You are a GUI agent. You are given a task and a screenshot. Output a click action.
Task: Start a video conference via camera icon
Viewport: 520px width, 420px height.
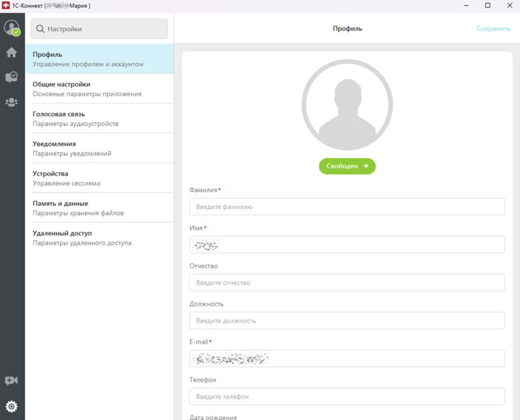pos(11,381)
